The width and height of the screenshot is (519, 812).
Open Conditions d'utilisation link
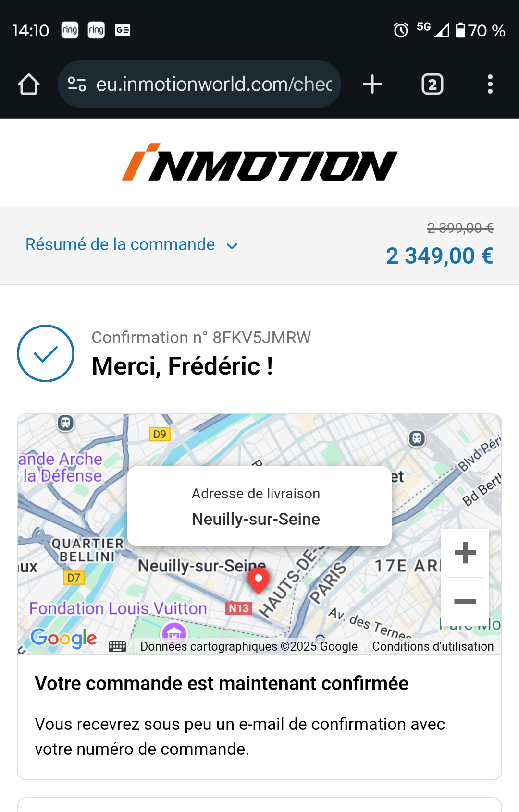(433, 646)
